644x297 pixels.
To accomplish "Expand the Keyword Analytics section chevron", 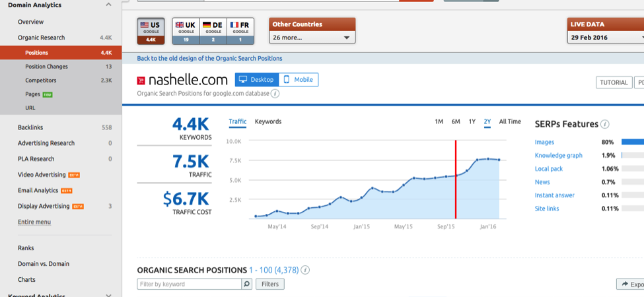I will 108,295.
